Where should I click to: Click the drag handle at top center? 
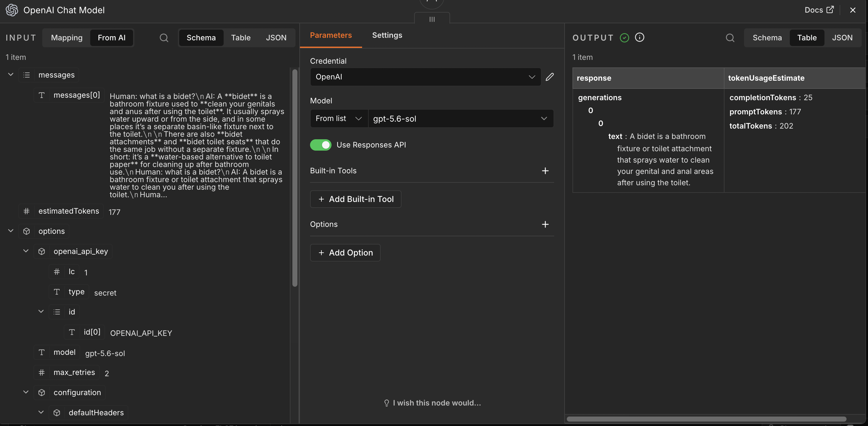tap(432, 19)
